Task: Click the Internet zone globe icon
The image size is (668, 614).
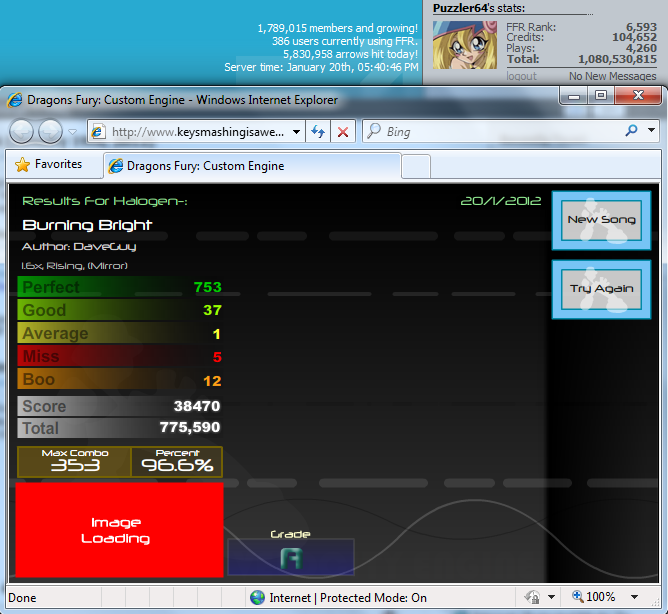Action: coord(257,597)
